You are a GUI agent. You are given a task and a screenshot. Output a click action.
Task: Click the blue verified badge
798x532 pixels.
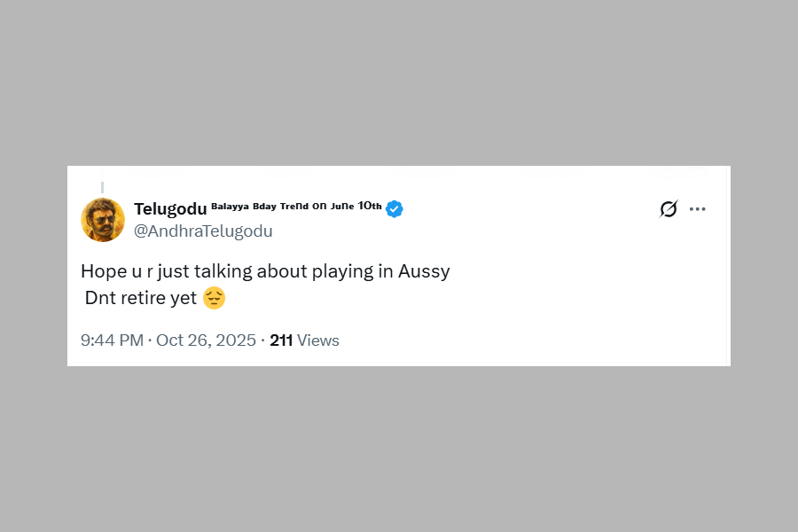(x=395, y=208)
